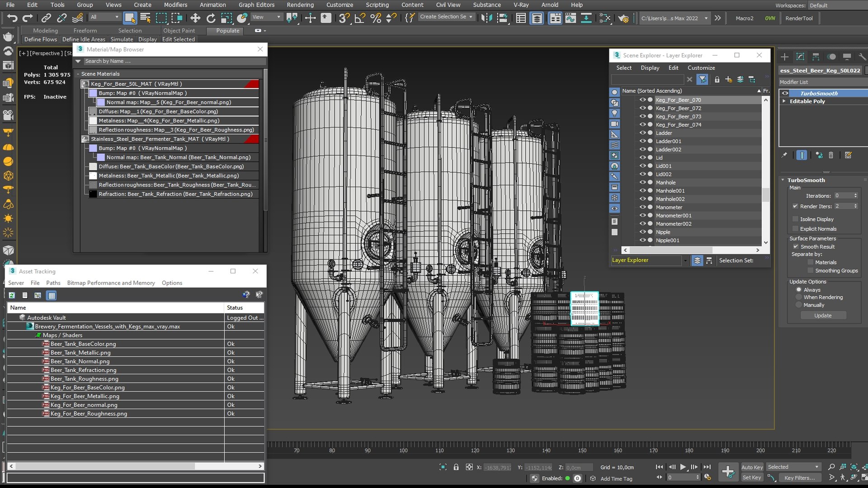Viewport: 868px width, 488px height.
Task: Click Set Keys large plus-key button
Action: click(x=728, y=472)
